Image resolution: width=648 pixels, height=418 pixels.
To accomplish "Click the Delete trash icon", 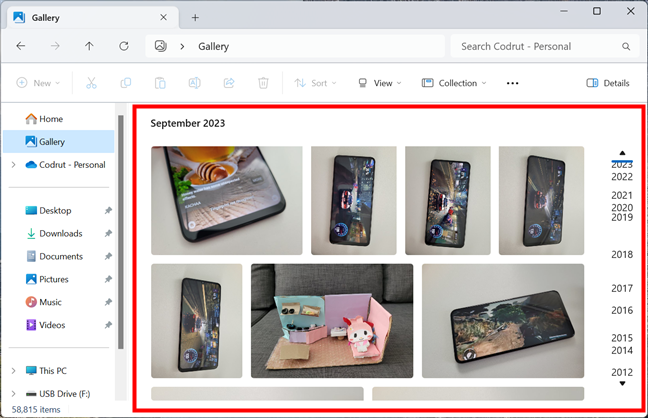I will click(x=263, y=83).
